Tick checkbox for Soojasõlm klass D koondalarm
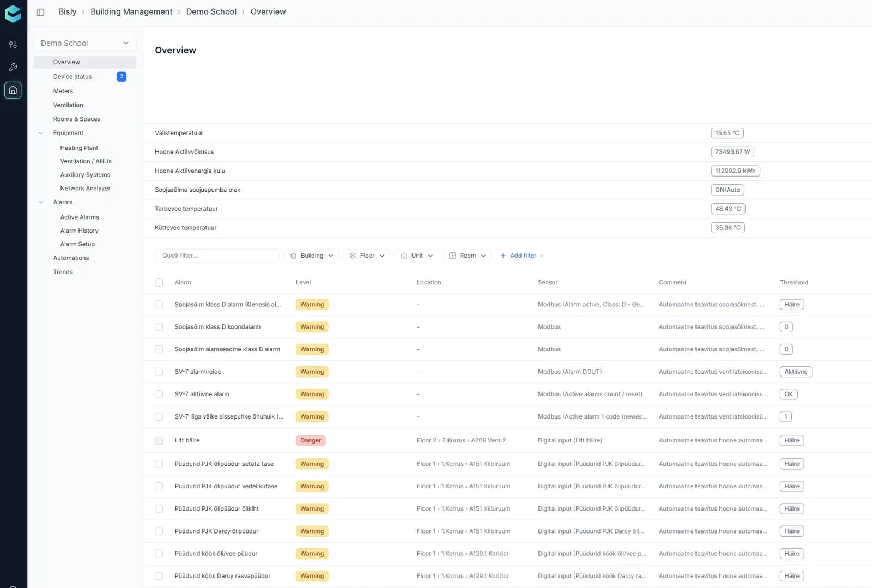872x588 pixels. [x=159, y=327]
